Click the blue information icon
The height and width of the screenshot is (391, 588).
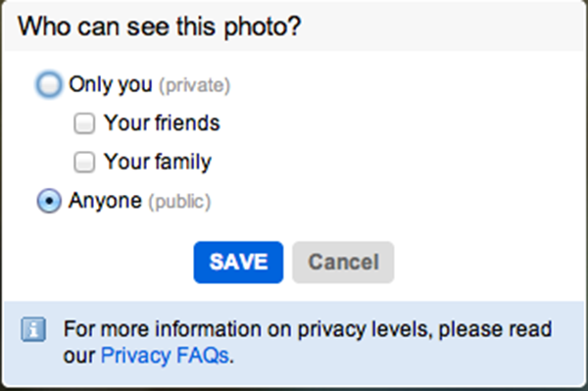click(x=33, y=329)
